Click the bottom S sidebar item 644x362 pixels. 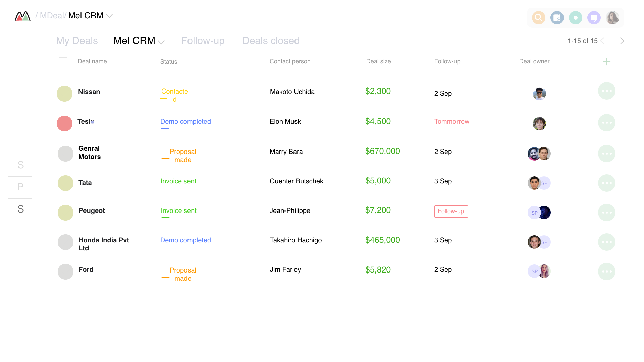point(20,209)
